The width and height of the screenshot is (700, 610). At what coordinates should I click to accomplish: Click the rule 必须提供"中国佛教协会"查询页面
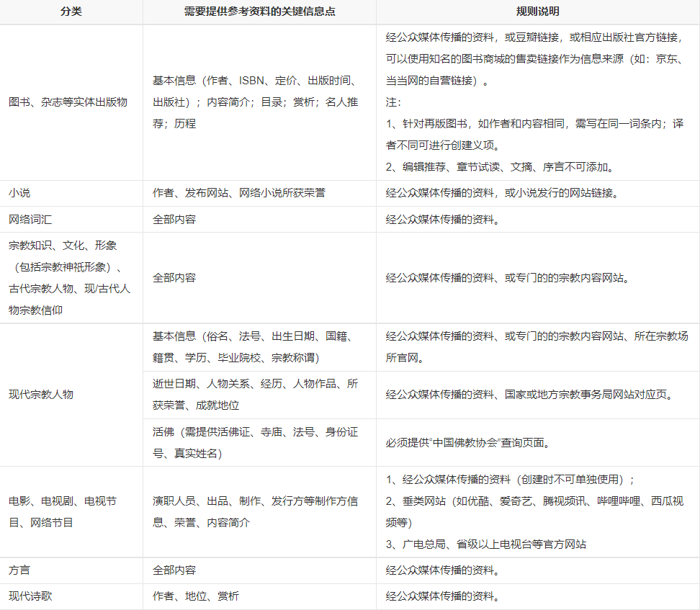click(x=468, y=442)
